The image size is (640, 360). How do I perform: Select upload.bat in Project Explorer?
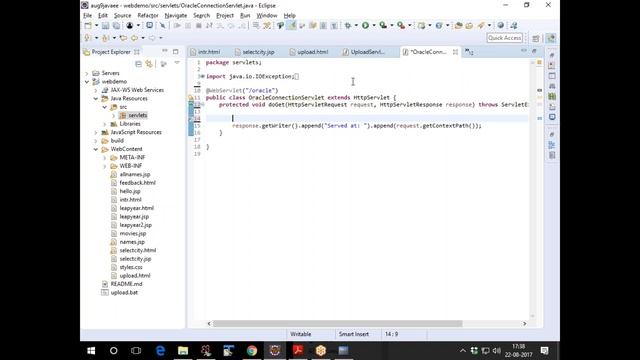[x=124, y=293]
